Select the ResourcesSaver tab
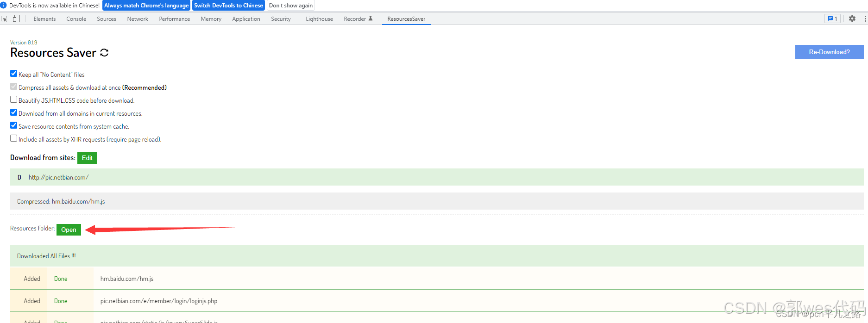868x323 pixels. 406,19
